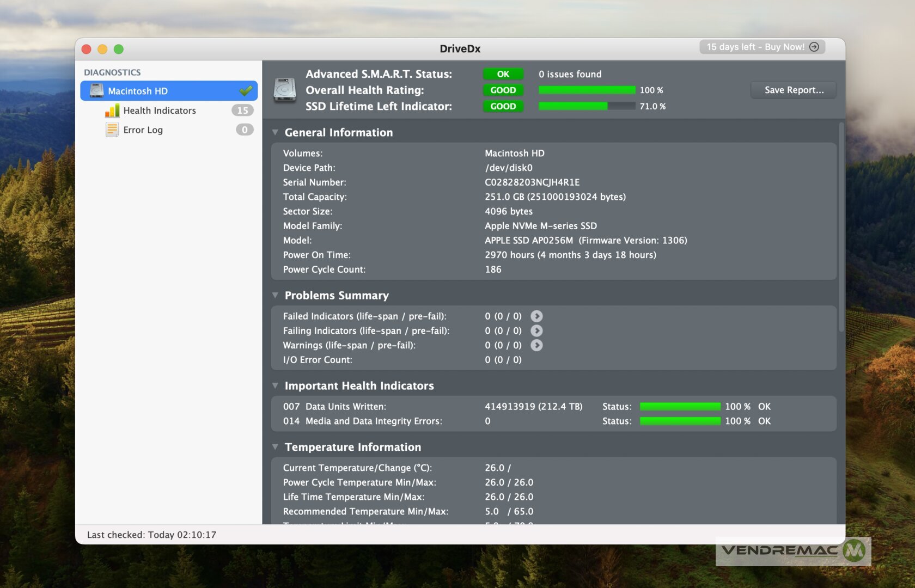915x588 pixels.
Task: Click the Overall Health Rating progress bar
Action: pos(587,90)
